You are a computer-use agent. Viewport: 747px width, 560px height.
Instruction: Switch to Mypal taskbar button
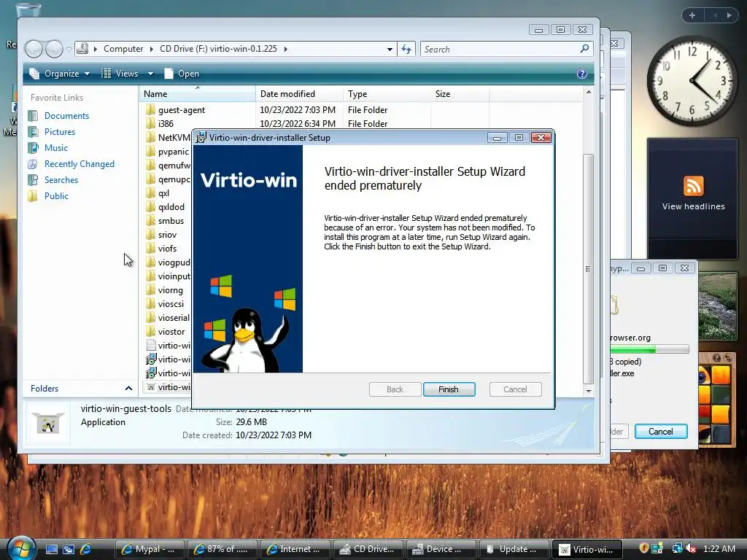click(150, 549)
